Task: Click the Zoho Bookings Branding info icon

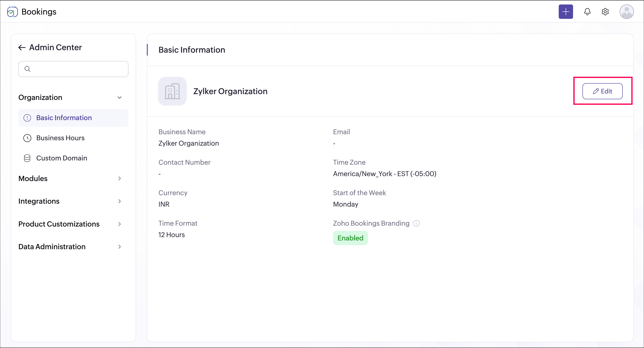Action: pyautogui.click(x=416, y=223)
